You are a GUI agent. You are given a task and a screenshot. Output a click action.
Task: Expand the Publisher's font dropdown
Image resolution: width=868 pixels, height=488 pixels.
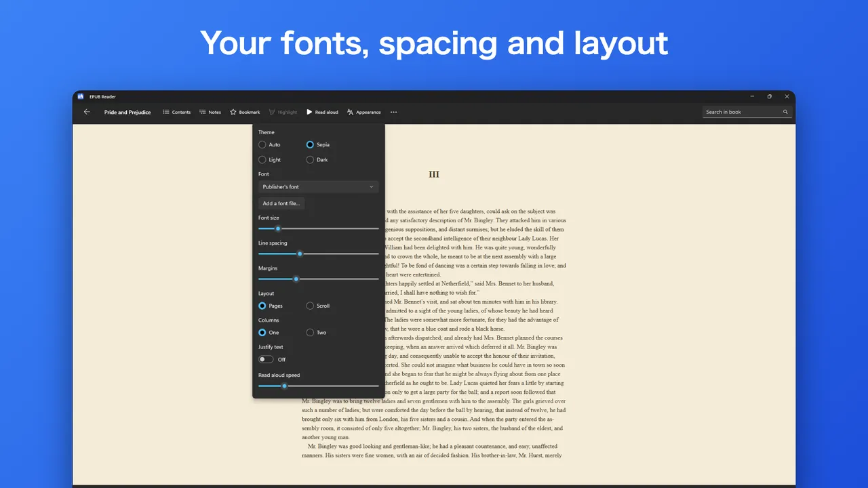[x=318, y=186]
